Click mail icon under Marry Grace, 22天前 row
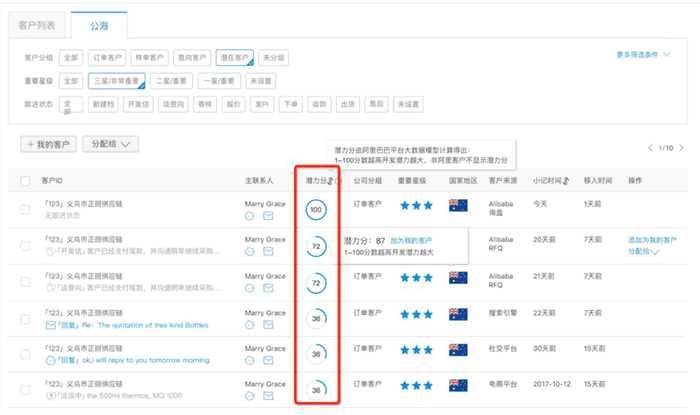Screen dimensions: 700x415 [268, 325]
